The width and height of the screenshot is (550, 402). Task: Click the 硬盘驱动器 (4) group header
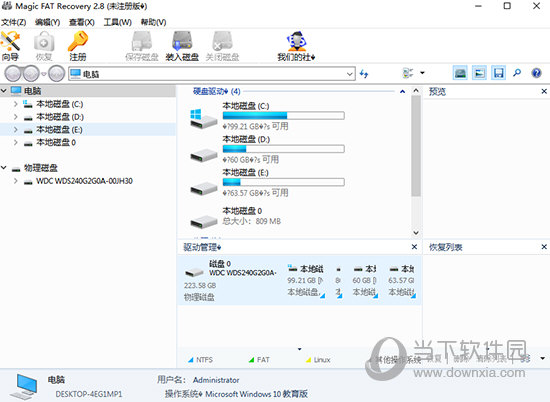click(216, 92)
